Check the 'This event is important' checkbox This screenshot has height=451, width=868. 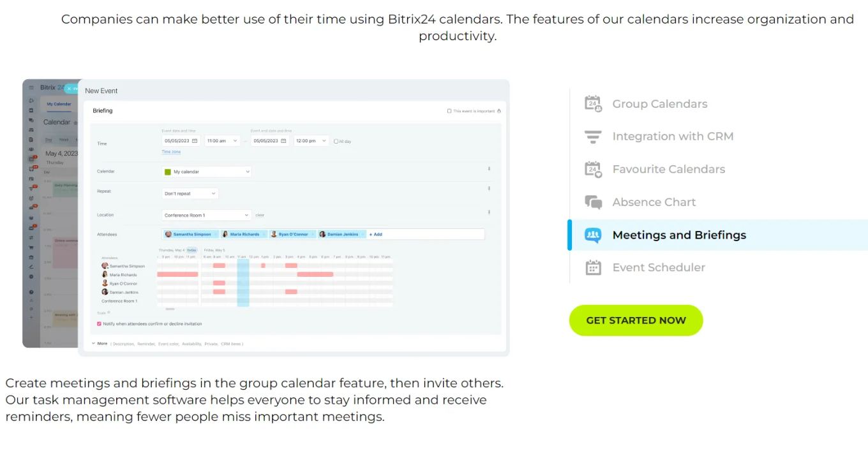click(449, 111)
